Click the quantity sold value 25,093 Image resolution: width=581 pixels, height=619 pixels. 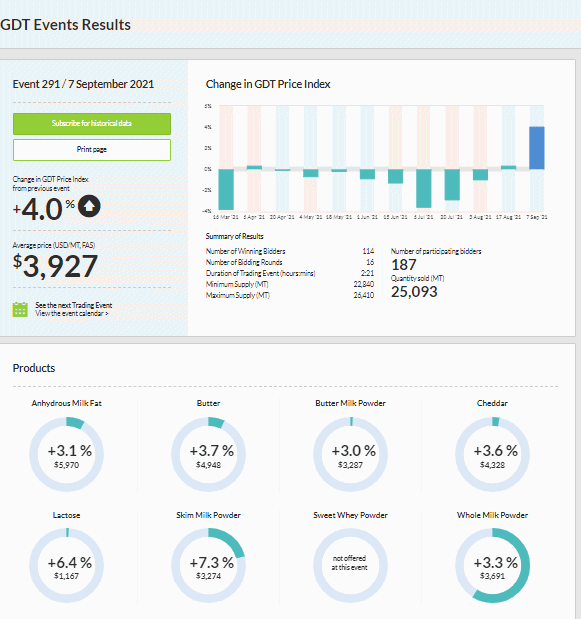(x=414, y=292)
